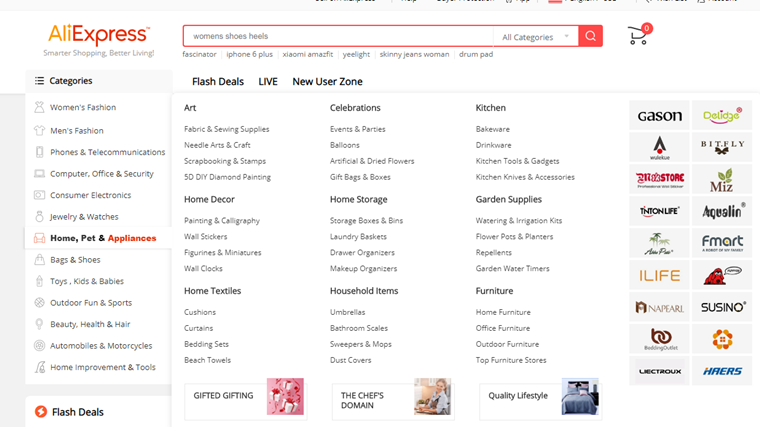Screen dimensions: 760x427
Task: Open the Fmart brand logo
Action: point(722,243)
